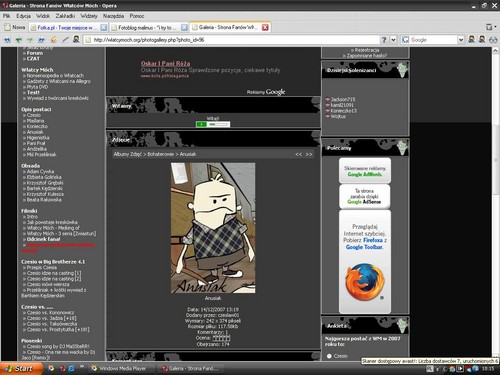The image size is (500, 375).
Task: Click Zapomniane hasło link
Action: pos(366,56)
